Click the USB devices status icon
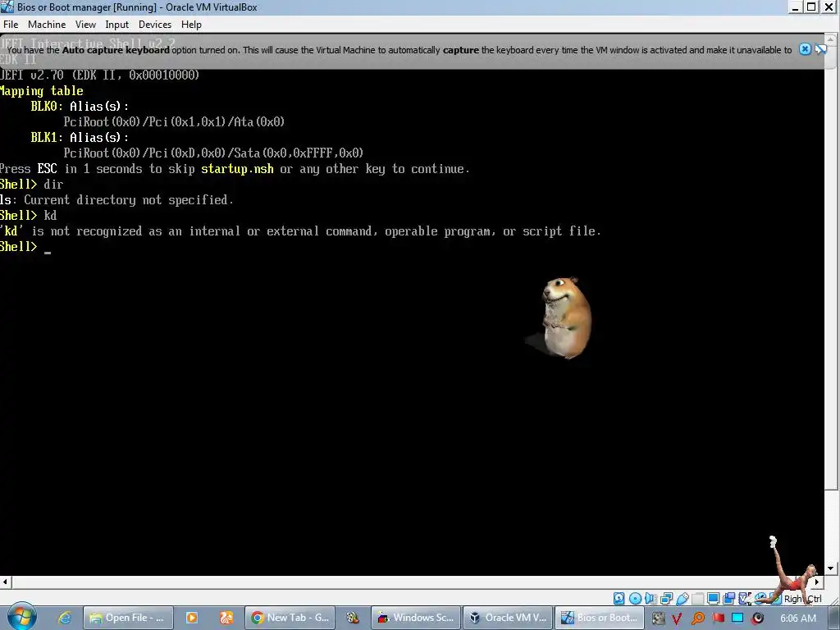The height and width of the screenshot is (630, 840). point(682,598)
